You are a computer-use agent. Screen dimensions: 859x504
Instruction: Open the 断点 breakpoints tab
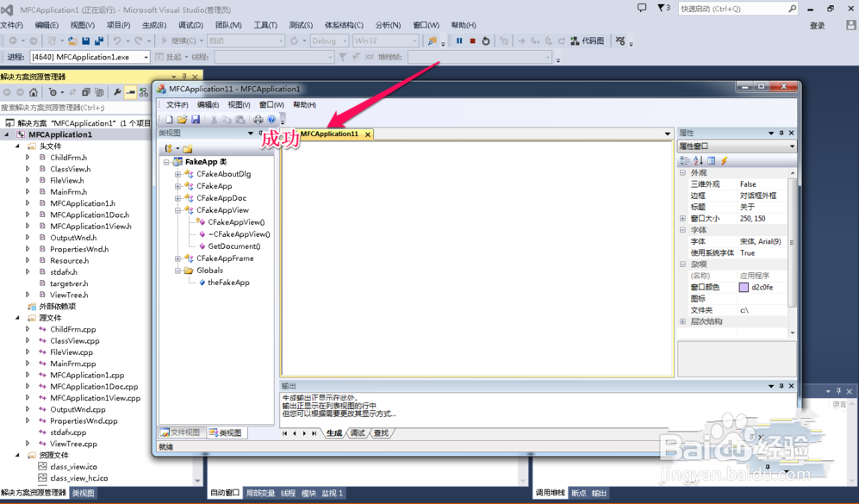click(578, 493)
